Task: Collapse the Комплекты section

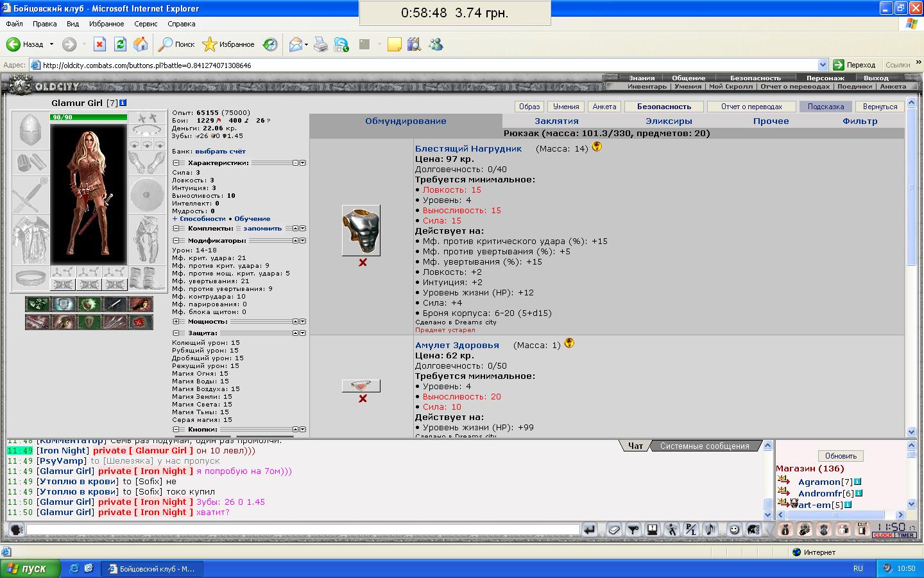Action: [176, 229]
